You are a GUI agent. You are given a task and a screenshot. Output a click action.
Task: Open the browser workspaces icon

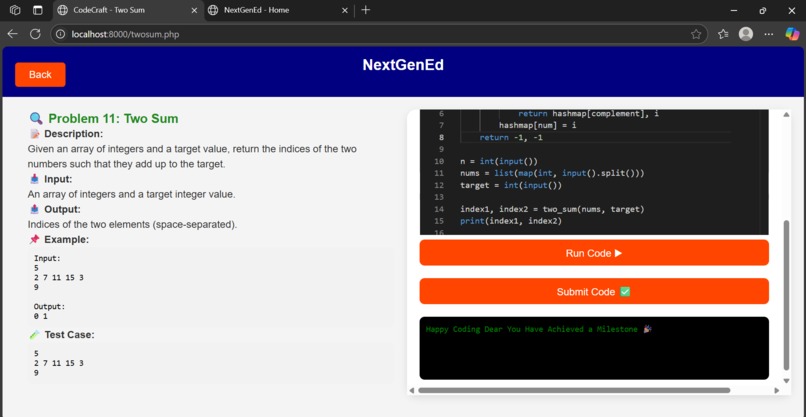click(15, 10)
